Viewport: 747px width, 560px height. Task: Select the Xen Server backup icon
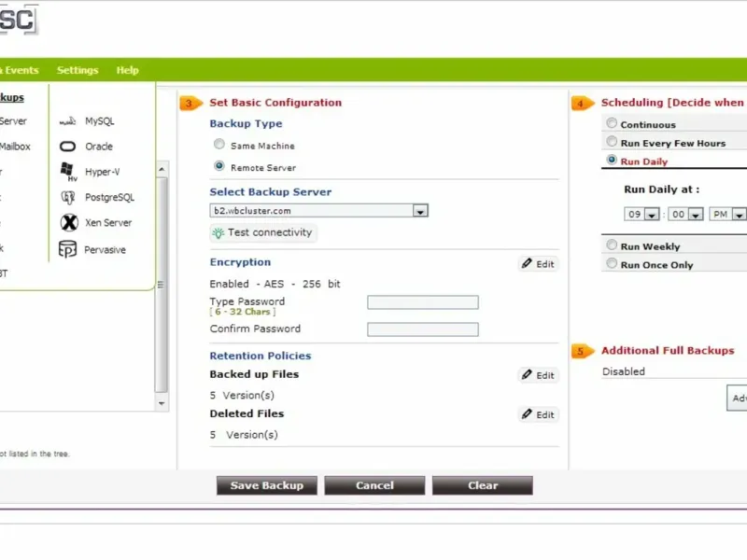pos(69,222)
